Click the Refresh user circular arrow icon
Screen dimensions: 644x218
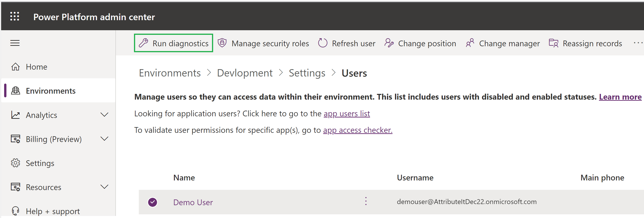coord(323,43)
